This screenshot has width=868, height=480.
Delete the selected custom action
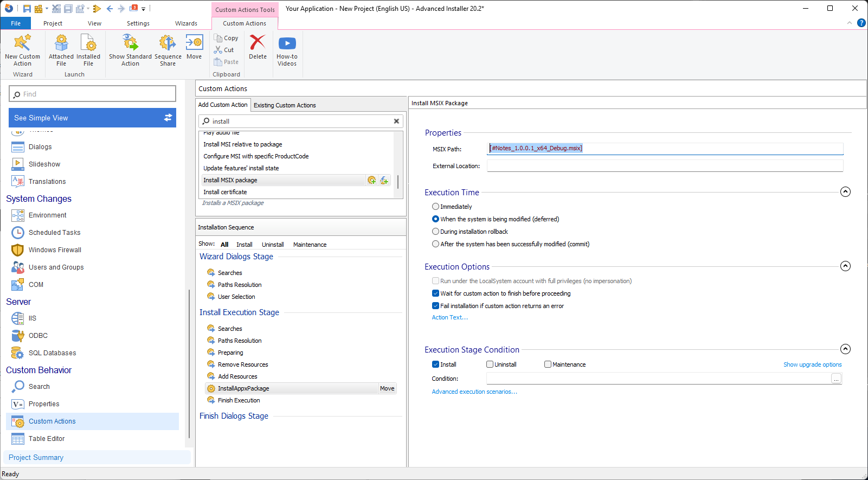pyautogui.click(x=258, y=48)
